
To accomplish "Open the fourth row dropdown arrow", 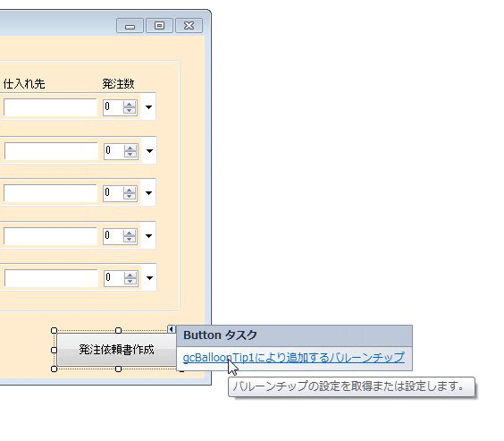I will (148, 236).
